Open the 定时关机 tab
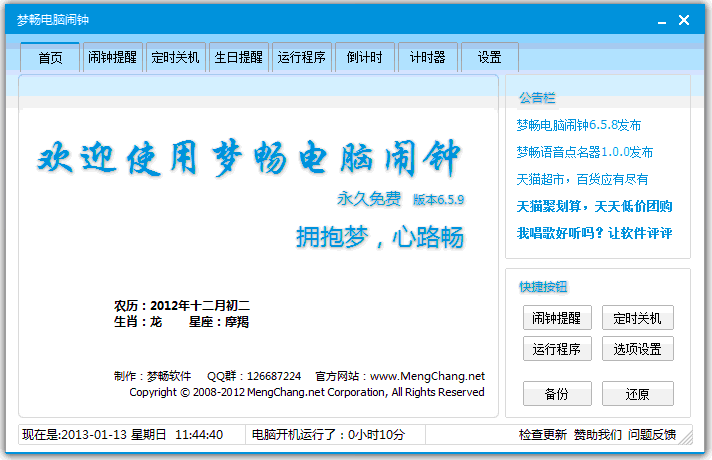 tap(175, 57)
